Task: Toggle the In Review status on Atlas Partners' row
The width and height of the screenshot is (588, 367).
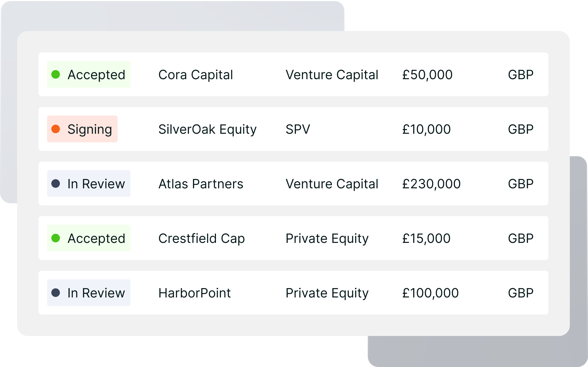Action: pyautogui.click(x=89, y=183)
